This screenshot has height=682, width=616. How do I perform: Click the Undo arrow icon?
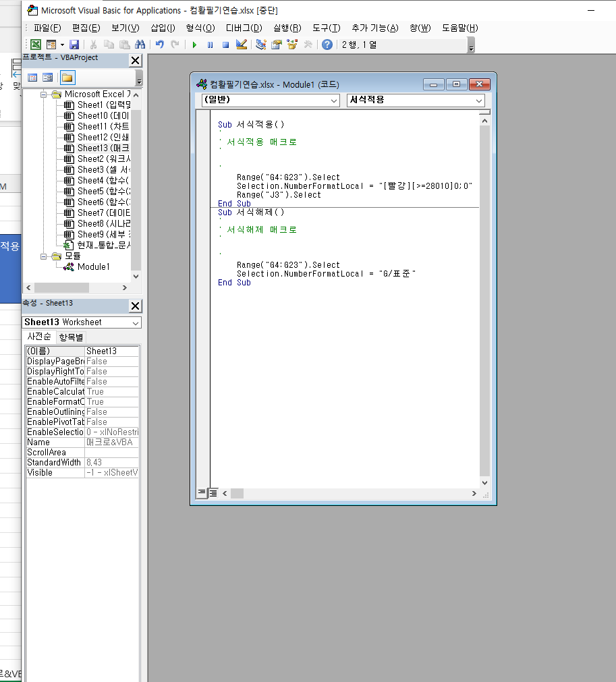pyautogui.click(x=160, y=45)
